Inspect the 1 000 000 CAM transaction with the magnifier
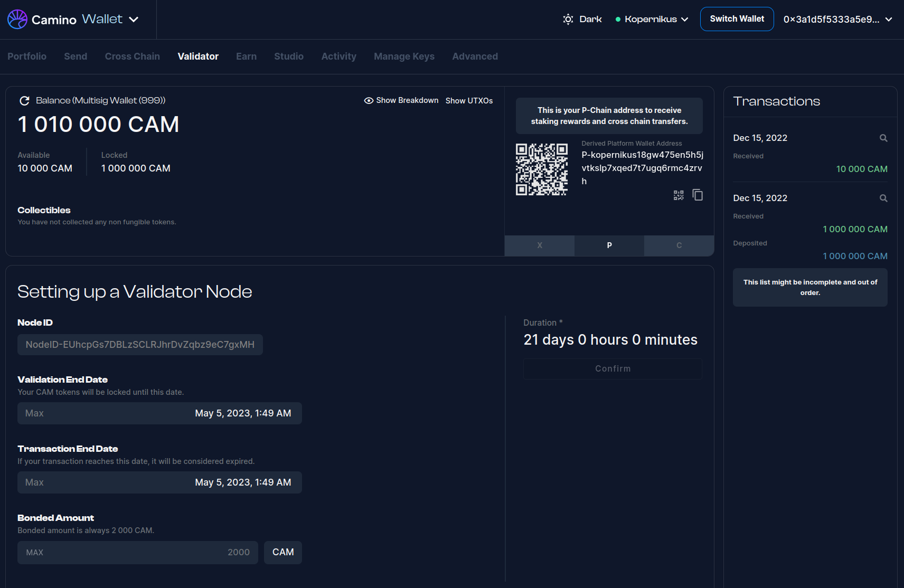This screenshot has width=904, height=588. point(883,198)
